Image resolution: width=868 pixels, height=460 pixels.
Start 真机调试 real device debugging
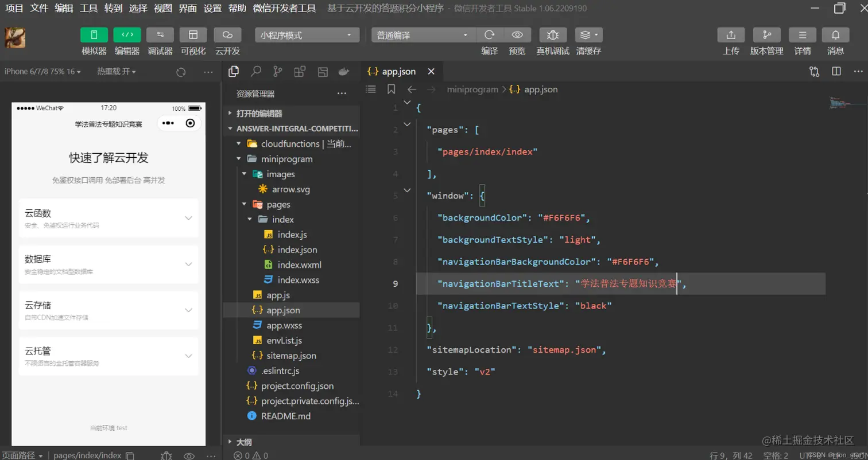coord(553,34)
